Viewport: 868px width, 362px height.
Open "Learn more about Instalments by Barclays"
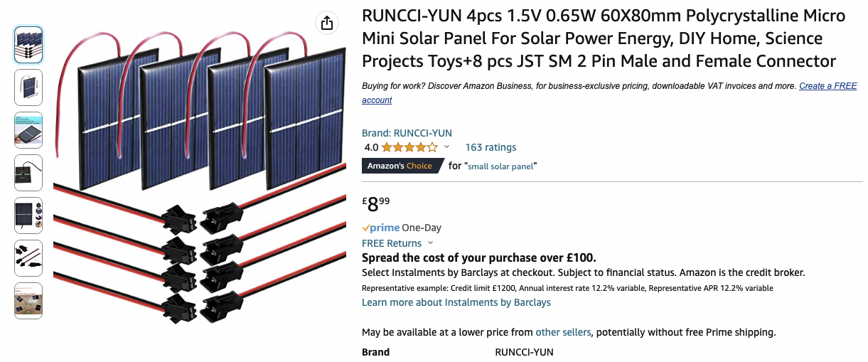click(456, 302)
